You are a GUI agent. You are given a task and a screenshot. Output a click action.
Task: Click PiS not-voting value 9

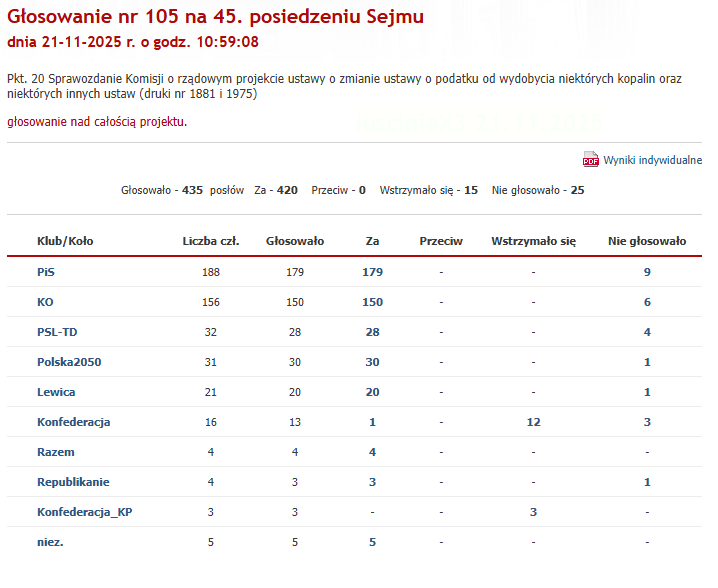(x=647, y=272)
